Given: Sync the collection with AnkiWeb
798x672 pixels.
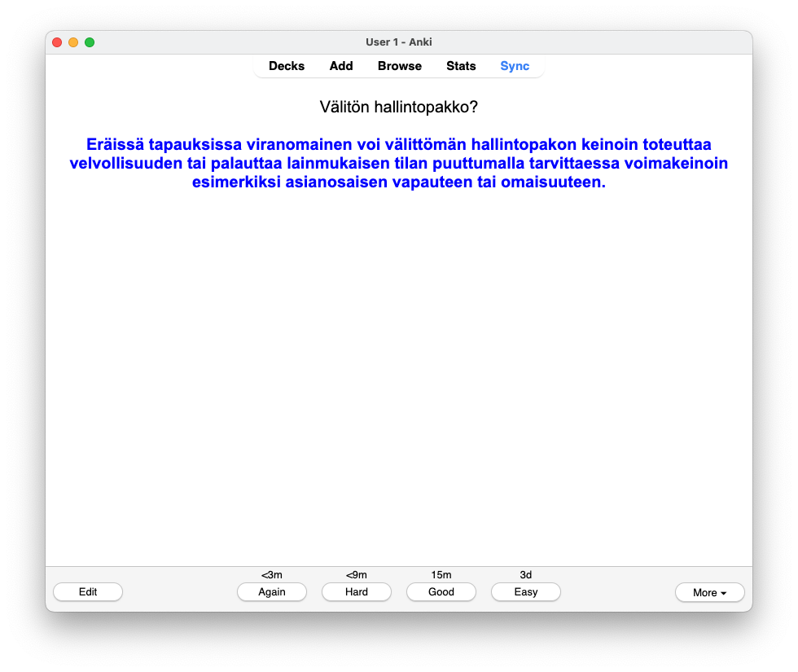Looking at the screenshot, I should 515,66.
